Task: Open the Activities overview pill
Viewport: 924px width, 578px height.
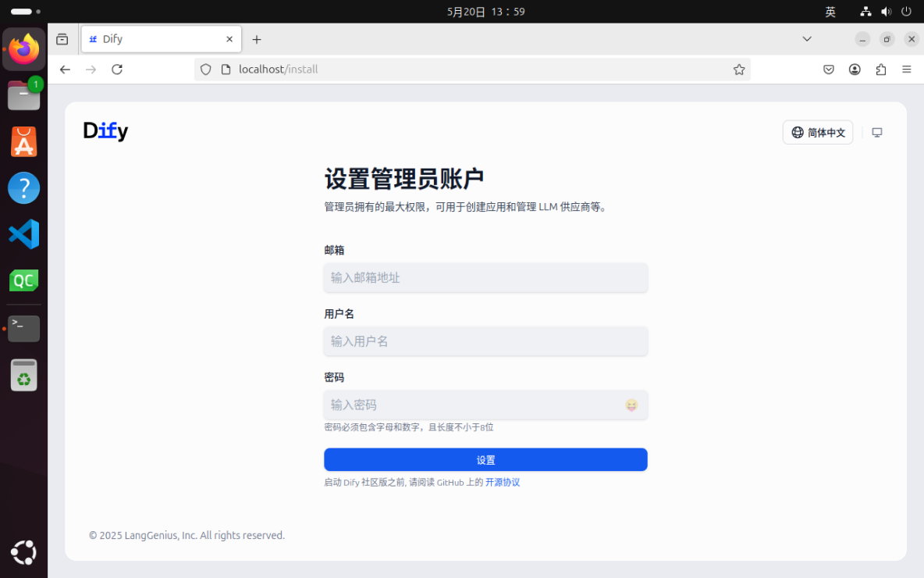Action: 25,12
